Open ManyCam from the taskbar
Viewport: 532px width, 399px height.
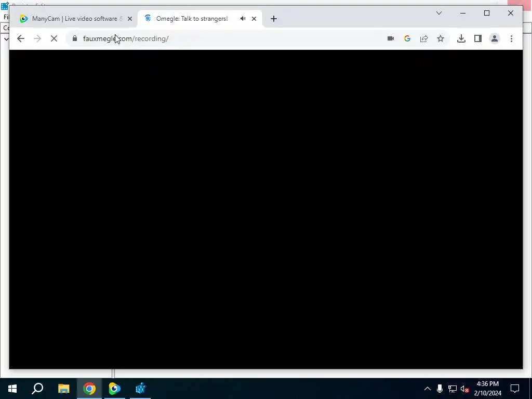pyautogui.click(x=115, y=389)
